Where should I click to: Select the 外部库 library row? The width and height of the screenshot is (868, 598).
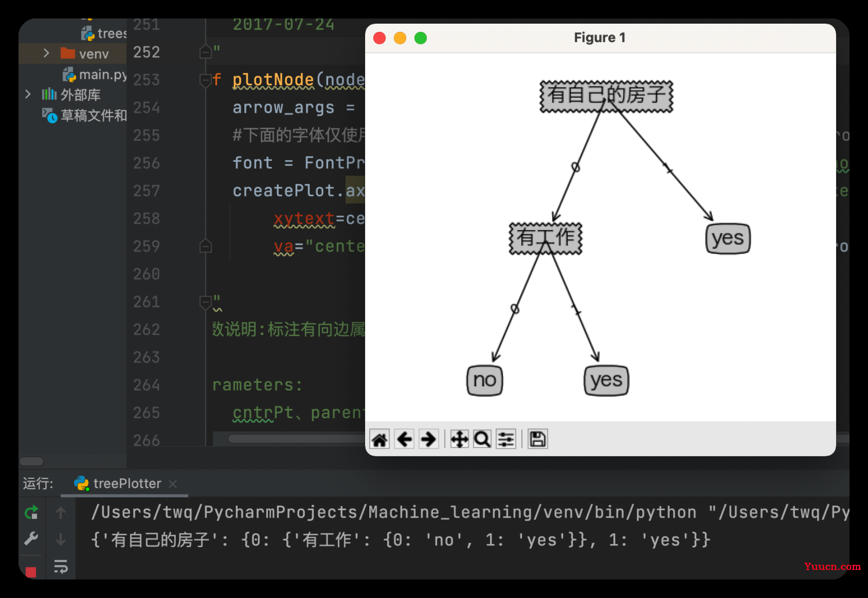pos(71,94)
